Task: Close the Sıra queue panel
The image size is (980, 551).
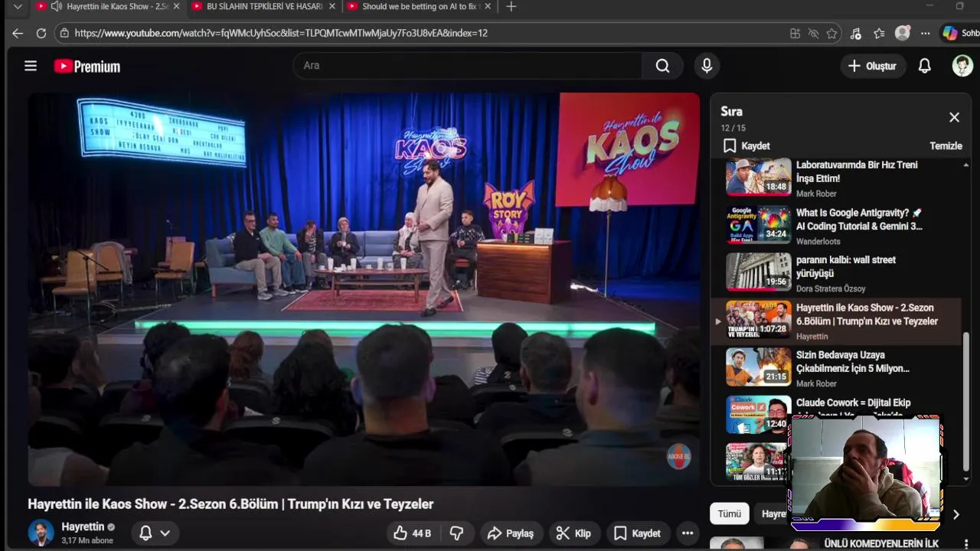Action: pyautogui.click(x=954, y=117)
